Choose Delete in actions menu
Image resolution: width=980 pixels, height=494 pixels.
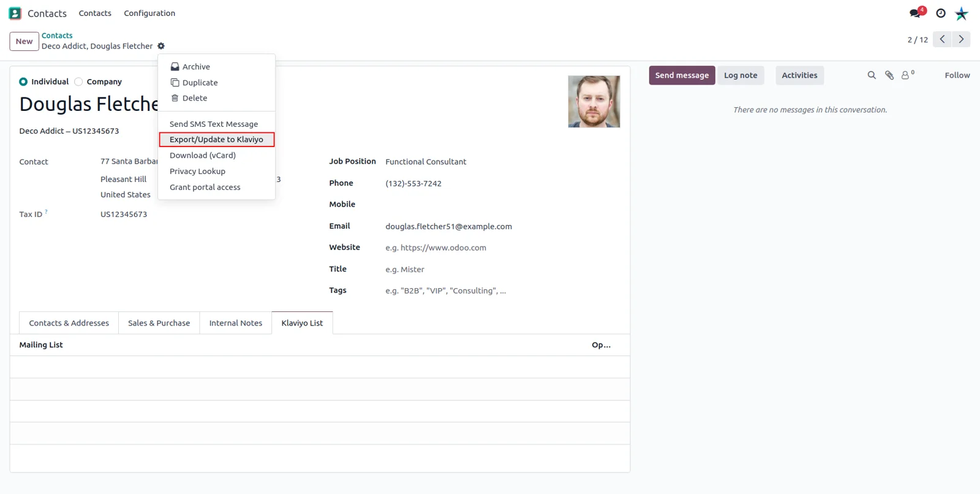[x=216, y=98]
